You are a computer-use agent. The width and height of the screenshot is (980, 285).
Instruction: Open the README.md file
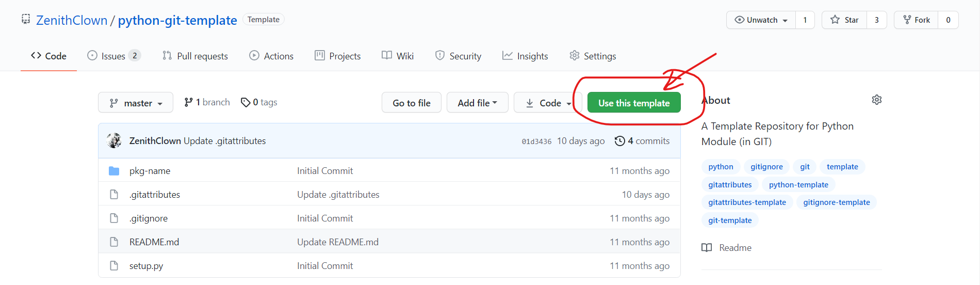pyautogui.click(x=154, y=242)
